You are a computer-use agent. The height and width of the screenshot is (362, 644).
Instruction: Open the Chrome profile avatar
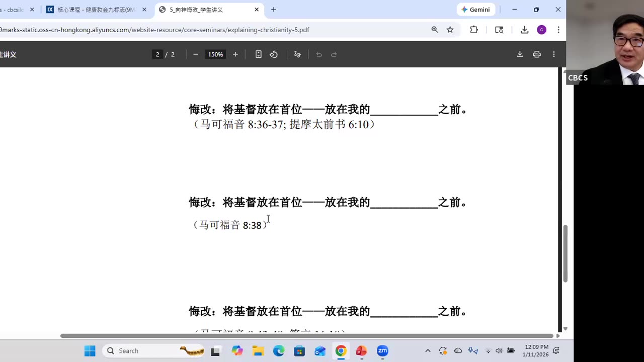(541, 30)
